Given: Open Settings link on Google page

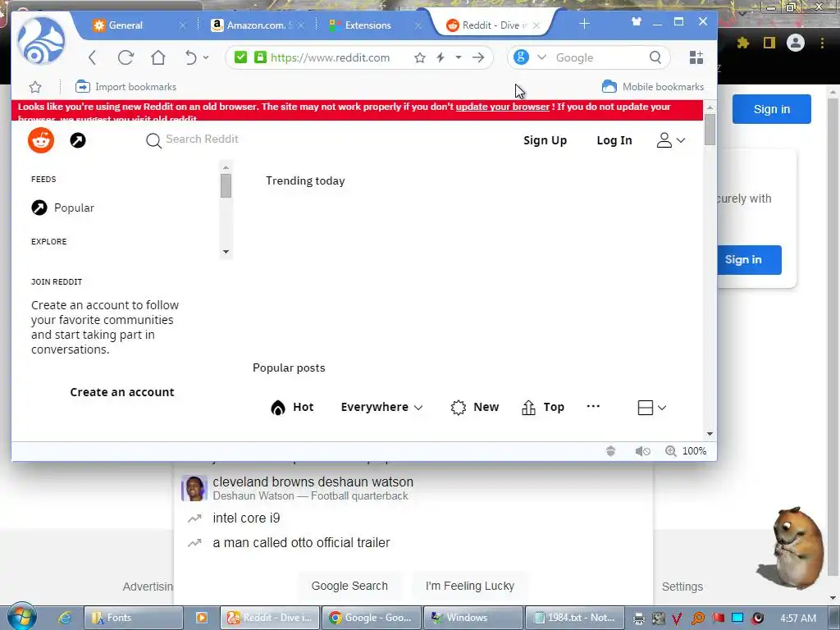Looking at the screenshot, I should [682, 587].
